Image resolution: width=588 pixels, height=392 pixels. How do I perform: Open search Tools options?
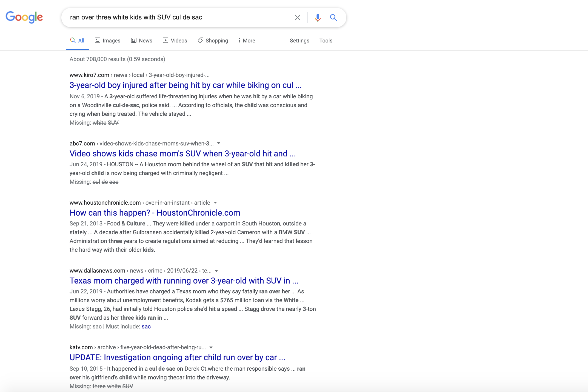[326, 41]
